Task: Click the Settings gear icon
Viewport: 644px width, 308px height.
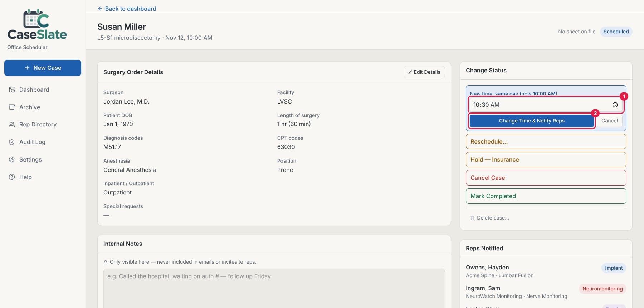Action: tap(12, 159)
